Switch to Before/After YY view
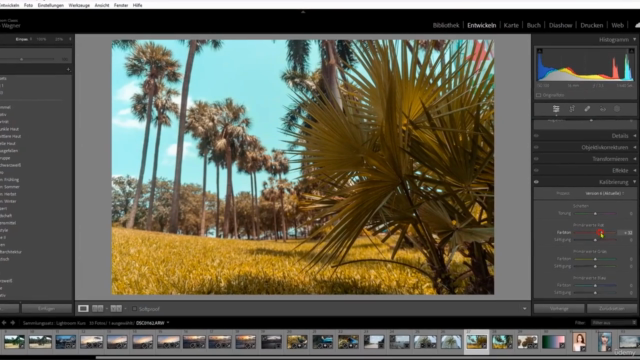The width and height of the screenshot is (640, 360). [x=116, y=309]
